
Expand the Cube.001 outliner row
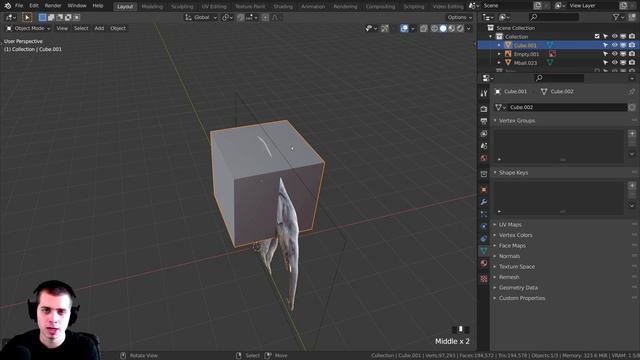pos(499,45)
